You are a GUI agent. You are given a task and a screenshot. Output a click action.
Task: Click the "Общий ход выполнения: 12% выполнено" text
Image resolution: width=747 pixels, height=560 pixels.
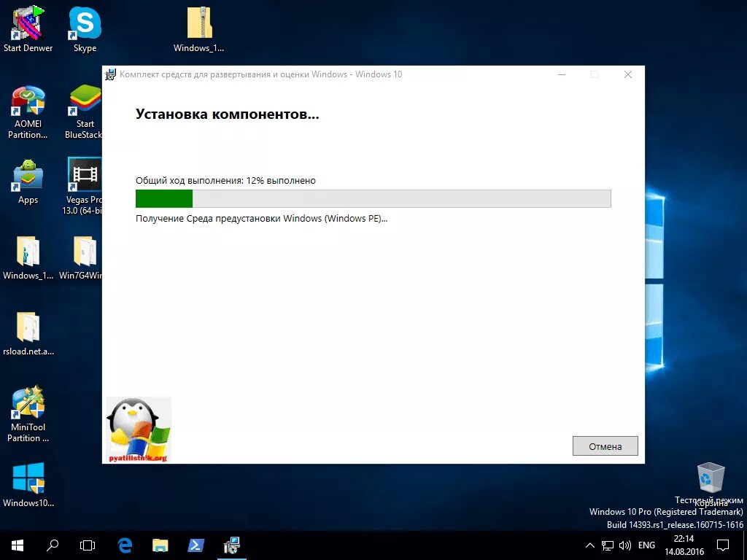click(225, 181)
